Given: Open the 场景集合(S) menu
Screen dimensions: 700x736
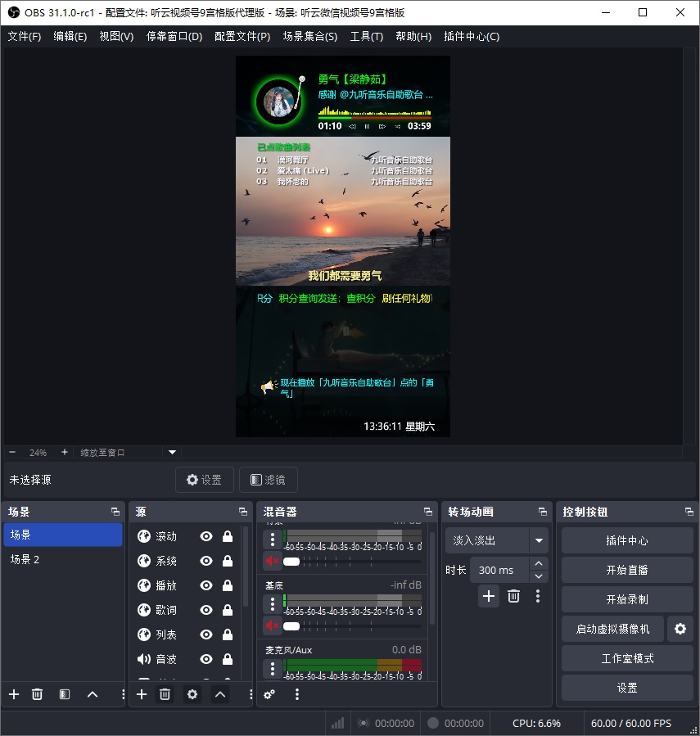Looking at the screenshot, I should pos(309,36).
